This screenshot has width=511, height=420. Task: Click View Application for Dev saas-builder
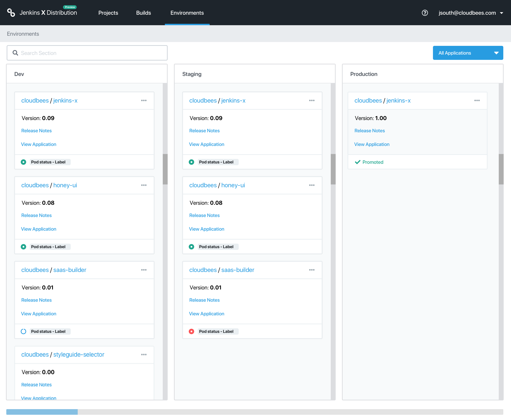pos(39,314)
